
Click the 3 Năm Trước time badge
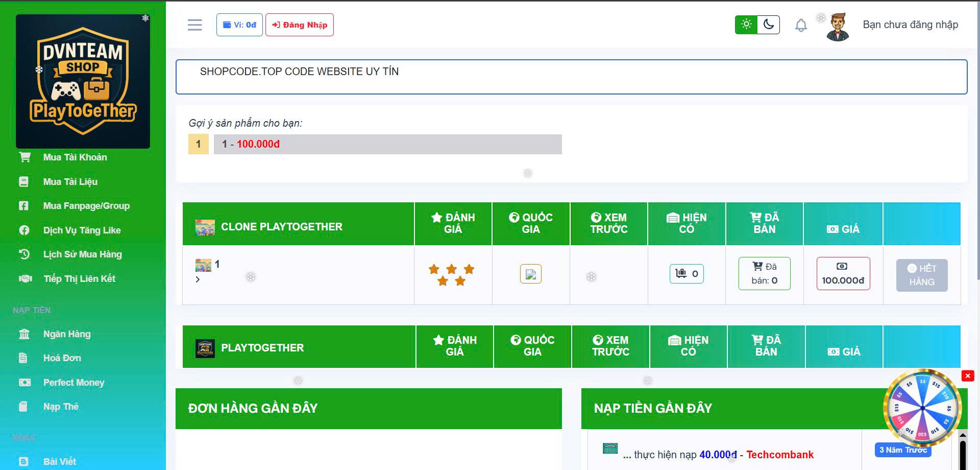click(x=903, y=450)
